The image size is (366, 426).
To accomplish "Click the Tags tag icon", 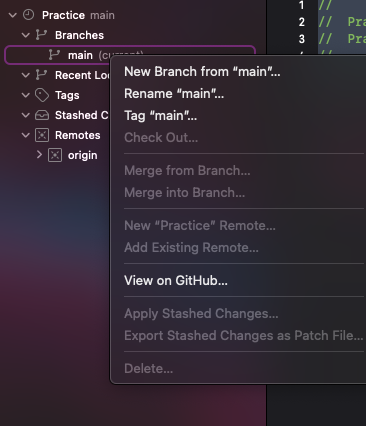I will 42,95.
